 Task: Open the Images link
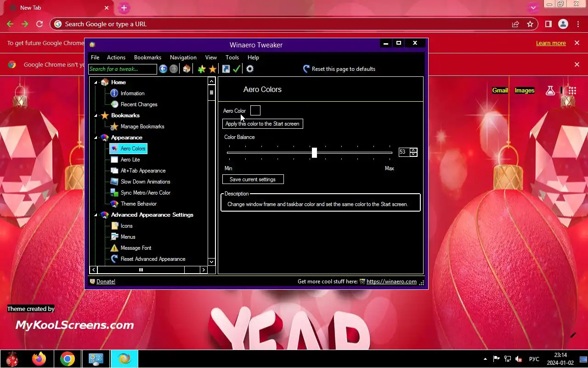click(525, 91)
